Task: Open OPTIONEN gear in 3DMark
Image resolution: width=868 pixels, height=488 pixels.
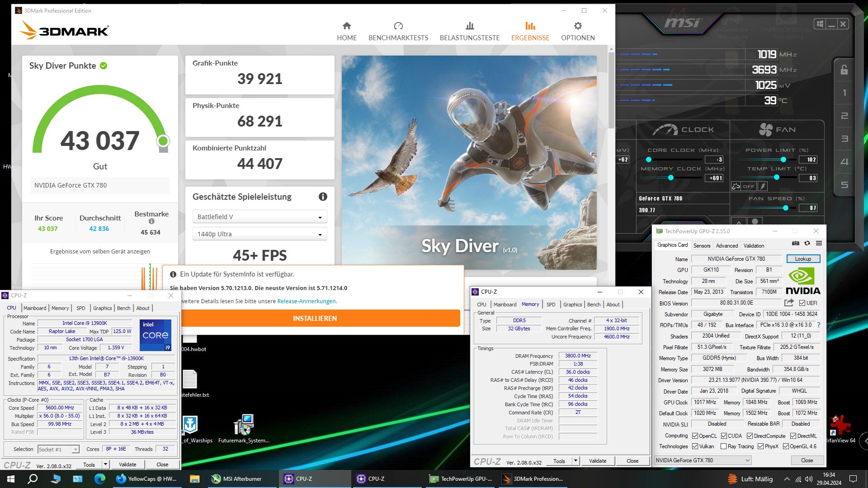Action: 578,32
